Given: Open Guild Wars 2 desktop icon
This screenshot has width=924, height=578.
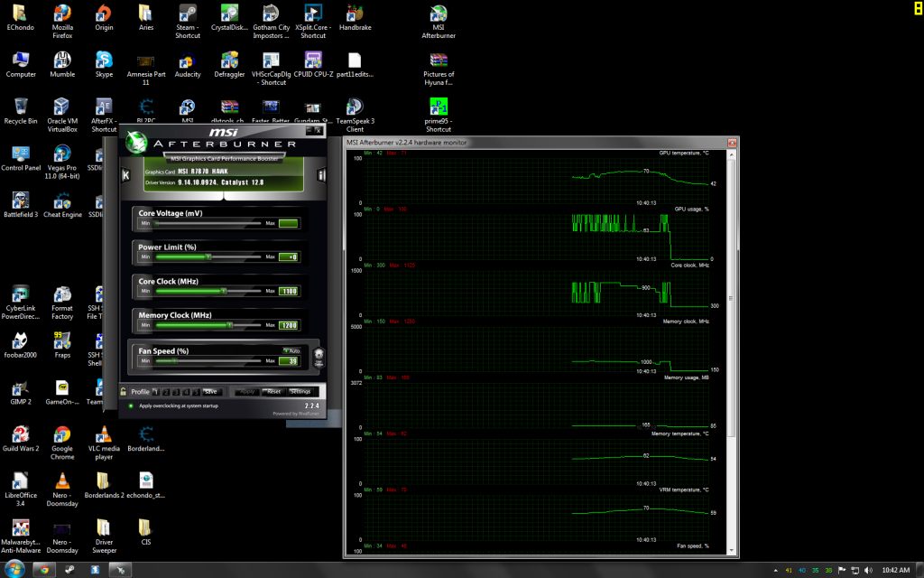Looking at the screenshot, I should (x=21, y=439).
